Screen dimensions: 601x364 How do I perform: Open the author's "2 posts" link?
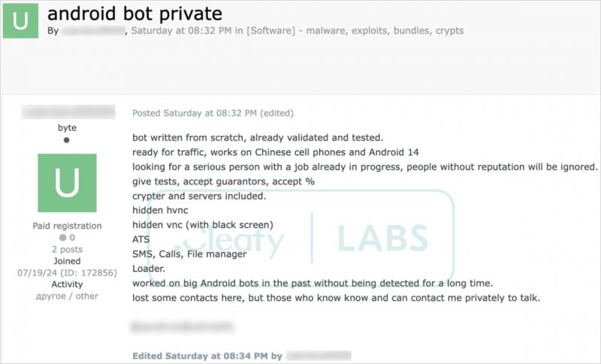(67, 249)
